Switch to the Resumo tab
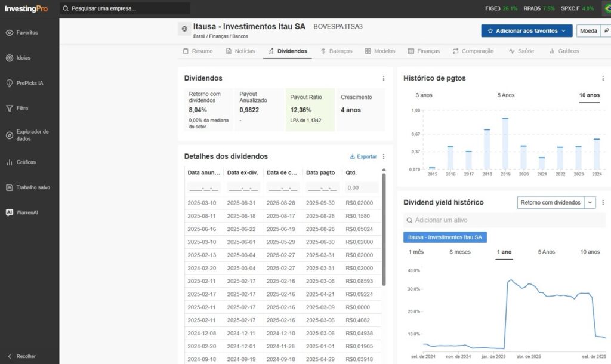 click(198, 51)
